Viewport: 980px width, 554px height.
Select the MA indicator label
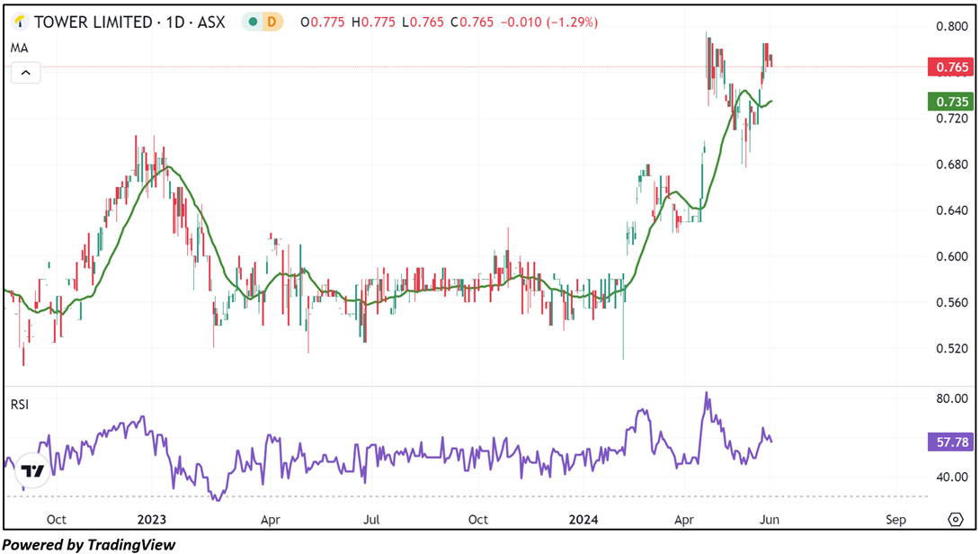coord(20,49)
